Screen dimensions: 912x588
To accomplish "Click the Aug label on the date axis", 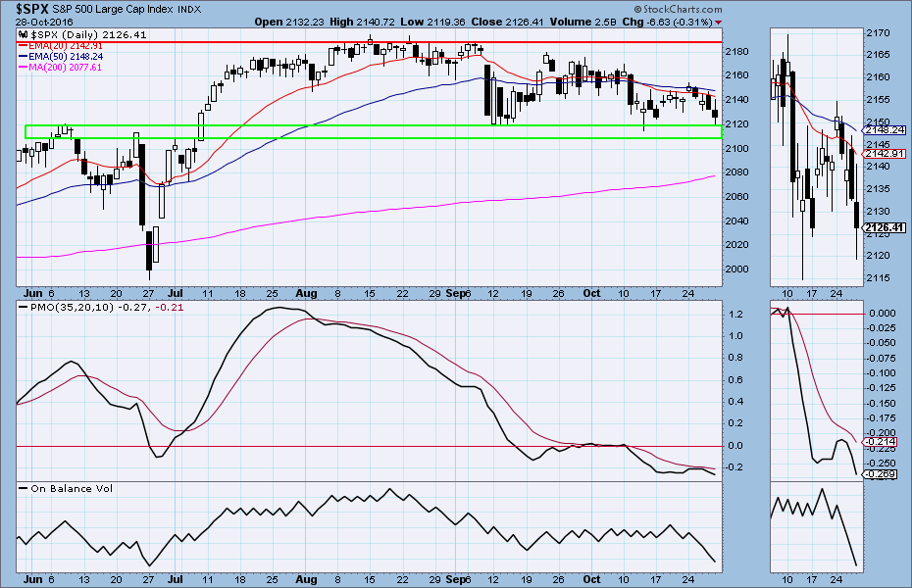I will (x=305, y=293).
